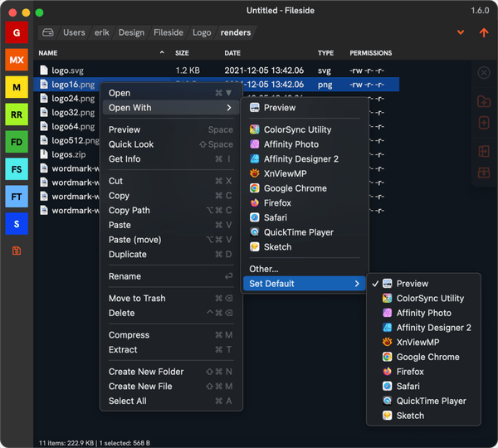This screenshot has width=498, height=448.
Task: Open the green FD workspace bookmark
Action: 17,142
